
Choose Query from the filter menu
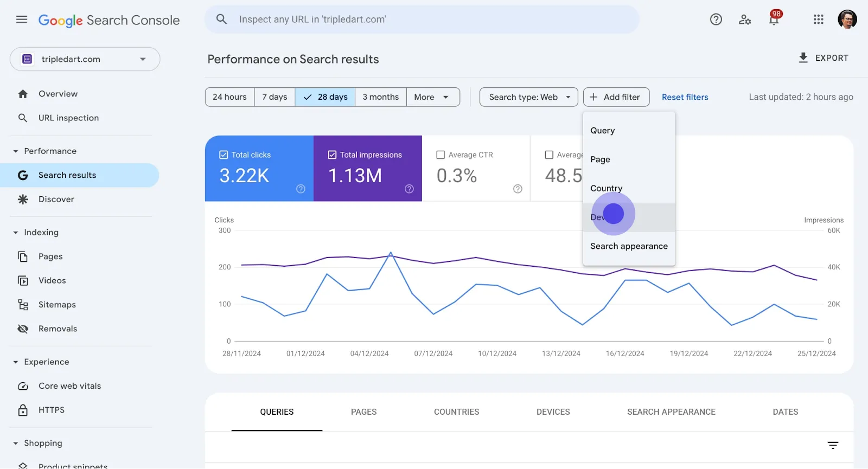tap(629, 131)
